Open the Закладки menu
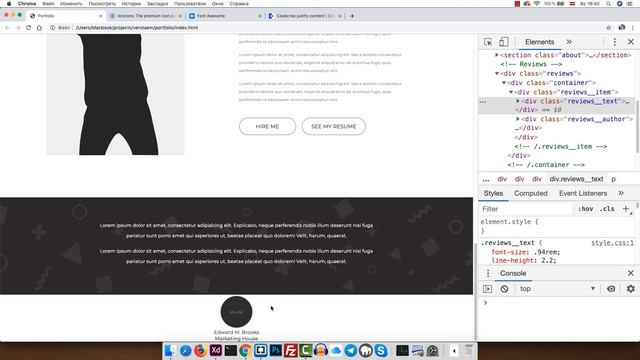This screenshot has width=640, height=360. (158, 4)
